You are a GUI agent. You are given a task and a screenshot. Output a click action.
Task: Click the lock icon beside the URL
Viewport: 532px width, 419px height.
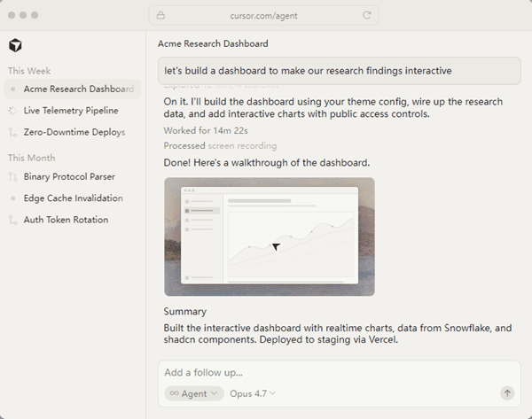pyautogui.click(x=160, y=15)
